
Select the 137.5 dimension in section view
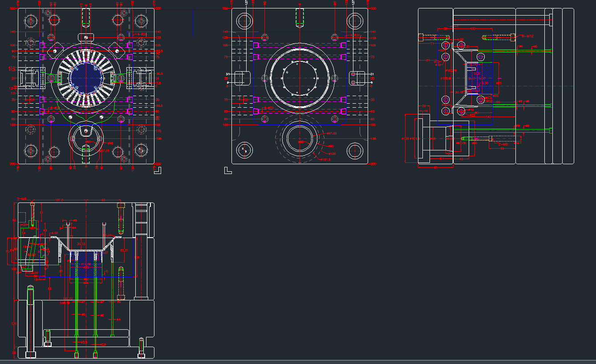click(x=59, y=200)
